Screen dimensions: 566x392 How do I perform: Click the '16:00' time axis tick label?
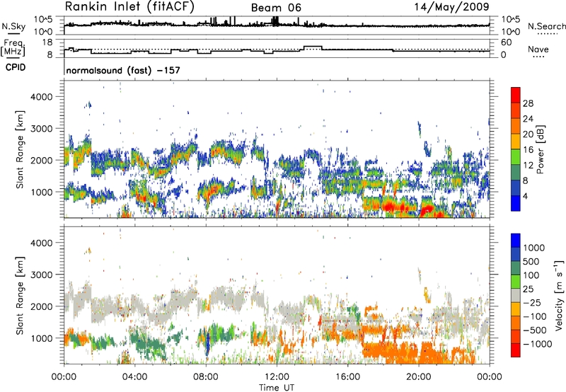[x=347, y=377]
